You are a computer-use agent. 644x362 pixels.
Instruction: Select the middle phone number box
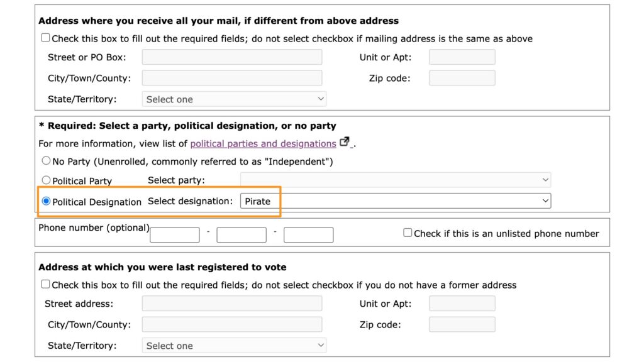[x=241, y=235]
